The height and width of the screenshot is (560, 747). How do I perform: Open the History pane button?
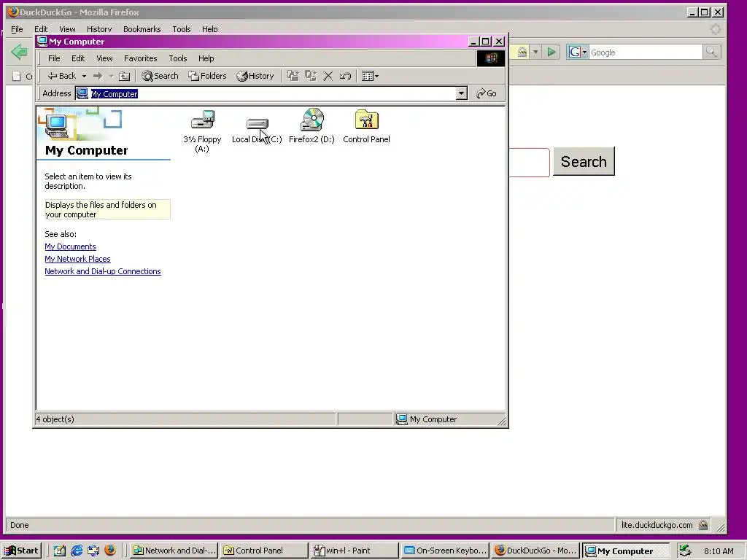(255, 76)
